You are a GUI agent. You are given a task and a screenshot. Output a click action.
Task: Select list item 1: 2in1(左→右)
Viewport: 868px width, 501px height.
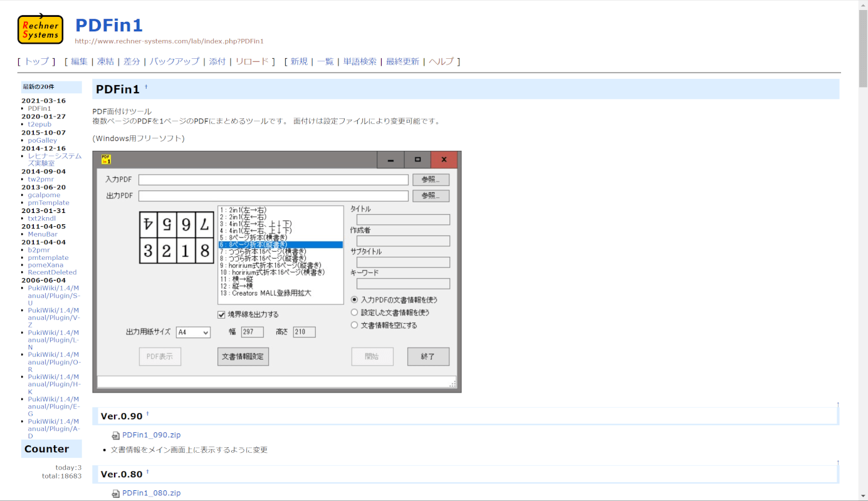(x=281, y=210)
